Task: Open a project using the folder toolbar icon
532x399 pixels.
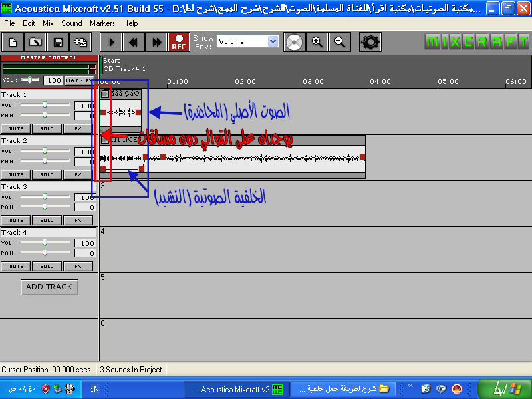Action: click(x=35, y=42)
